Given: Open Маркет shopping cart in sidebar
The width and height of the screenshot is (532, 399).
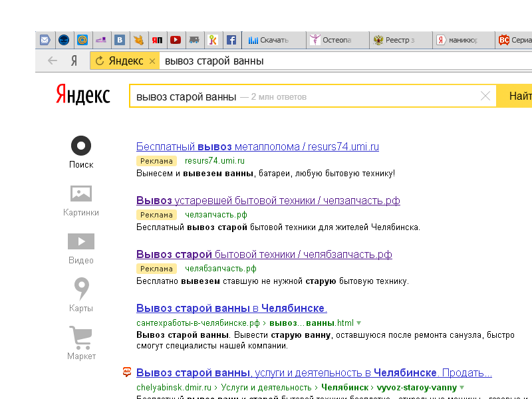Looking at the screenshot, I should click(x=81, y=344).
